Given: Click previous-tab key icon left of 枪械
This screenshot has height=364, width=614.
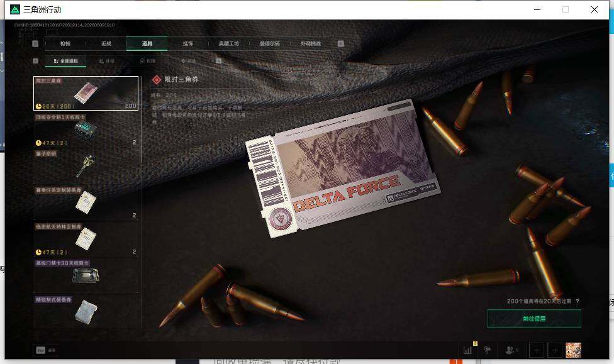Looking at the screenshot, I should (x=35, y=43).
